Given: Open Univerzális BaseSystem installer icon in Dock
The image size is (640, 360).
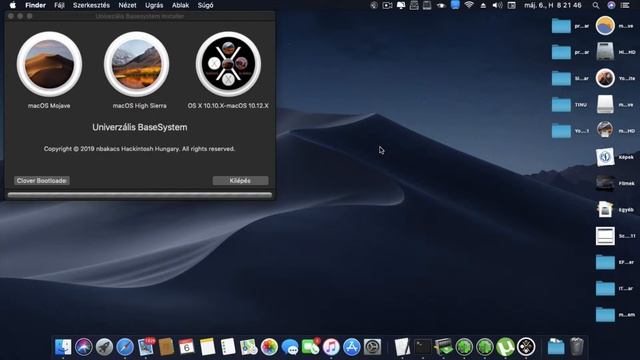Looking at the screenshot, I should 526,347.
